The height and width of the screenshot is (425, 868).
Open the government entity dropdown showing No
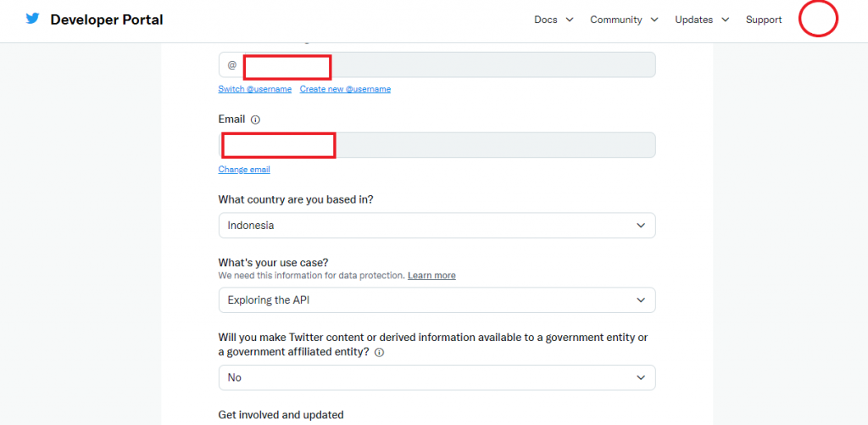(x=437, y=377)
